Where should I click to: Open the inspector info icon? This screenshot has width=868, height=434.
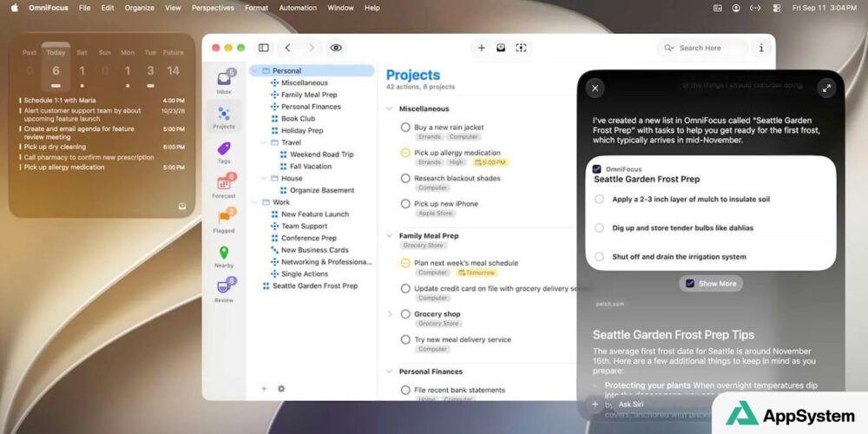761,48
